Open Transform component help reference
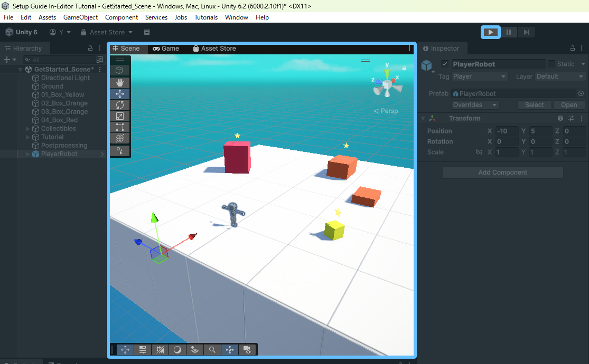 (x=560, y=118)
